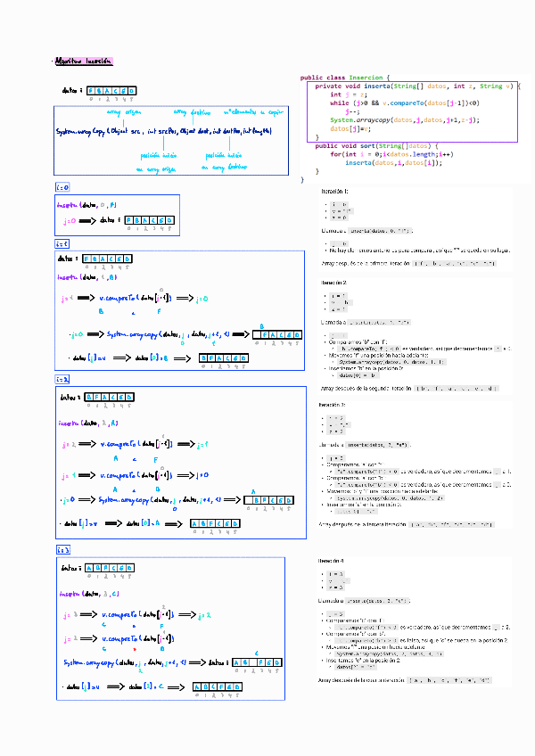
Task: Select 'System.arraycopy(datos, 0, datos, 1, 2)' snippet
Action: click(390, 498)
